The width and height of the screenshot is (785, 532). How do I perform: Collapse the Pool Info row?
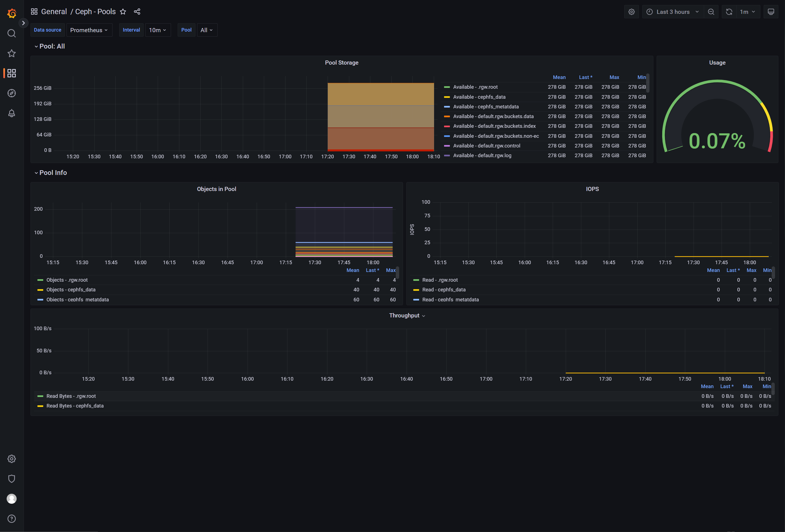pos(53,173)
